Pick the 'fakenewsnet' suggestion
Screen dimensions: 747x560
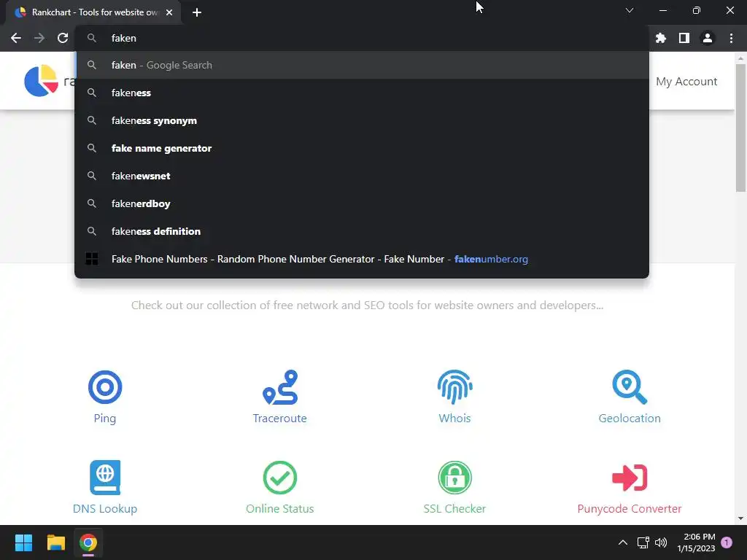coord(362,176)
